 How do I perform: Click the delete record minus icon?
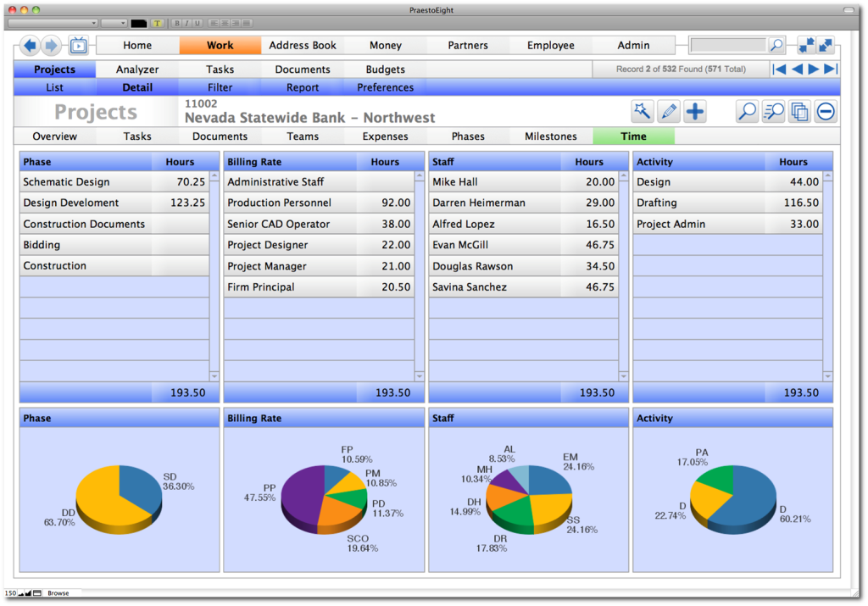point(826,111)
